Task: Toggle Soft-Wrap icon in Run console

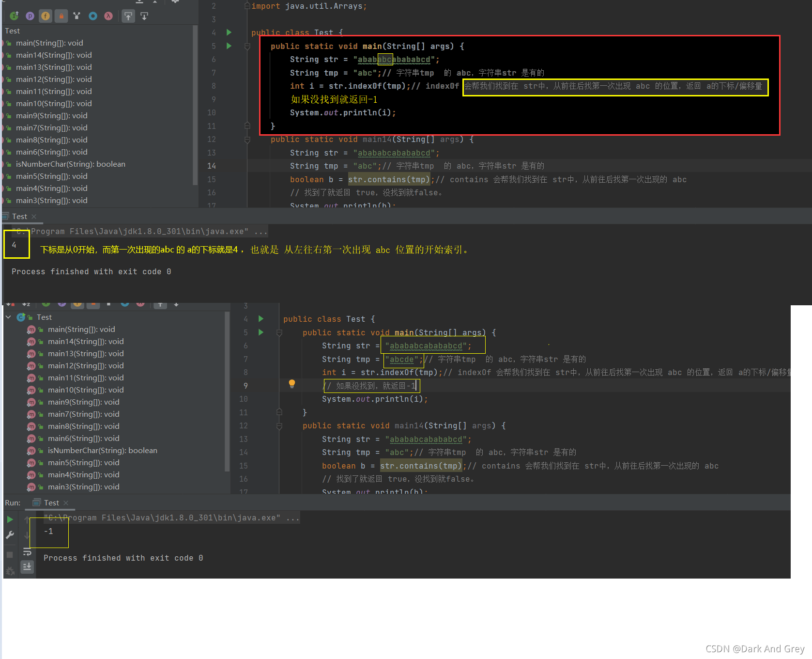Action: (x=27, y=551)
